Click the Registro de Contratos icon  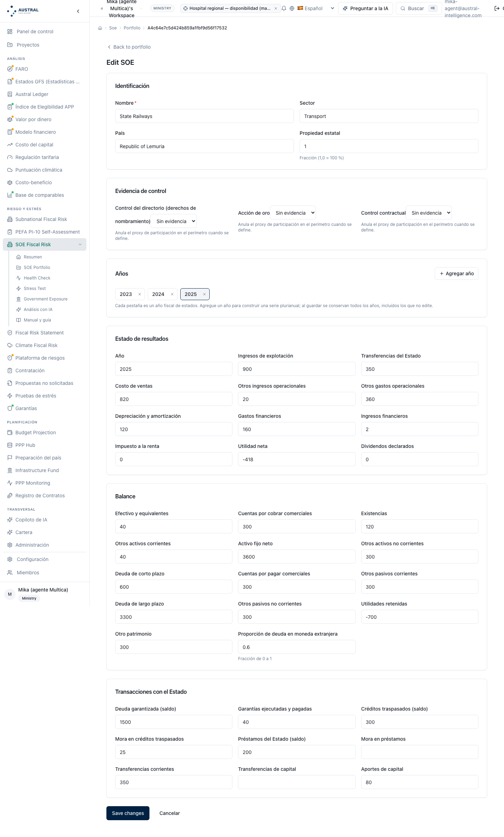click(10, 496)
